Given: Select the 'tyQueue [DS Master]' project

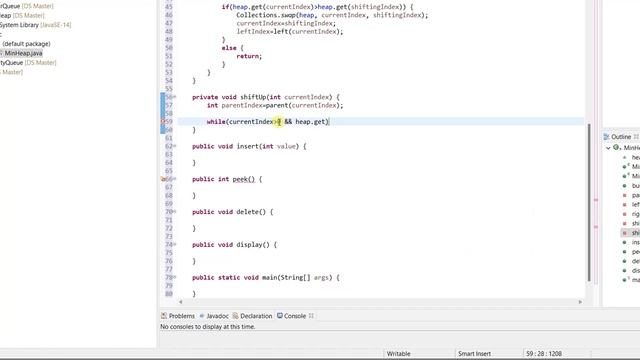Looking at the screenshot, I should tap(28, 62).
